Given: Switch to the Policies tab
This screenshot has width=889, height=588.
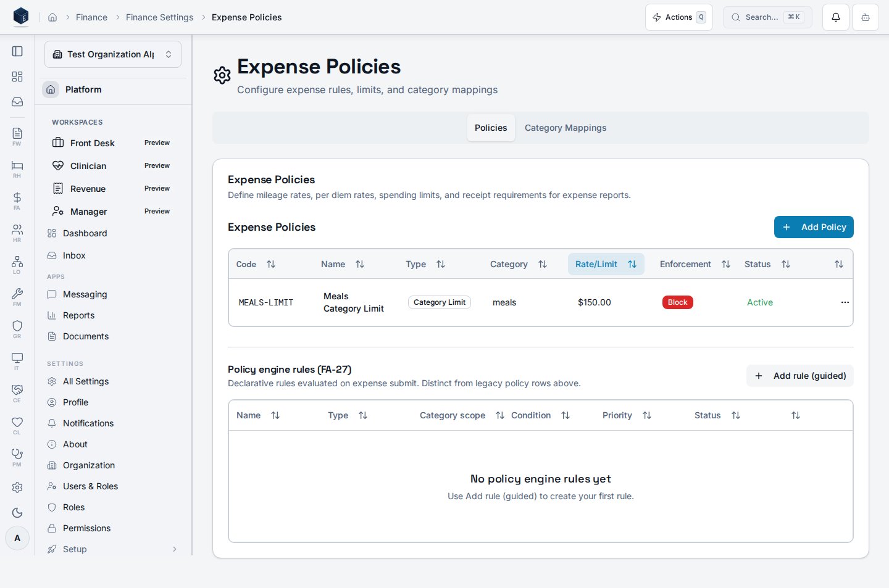Looking at the screenshot, I should (x=491, y=128).
